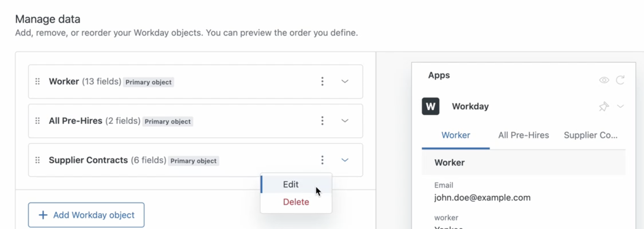Toggle the Apps preview eye icon
Screen dimensions: 644x229
click(604, 80)
